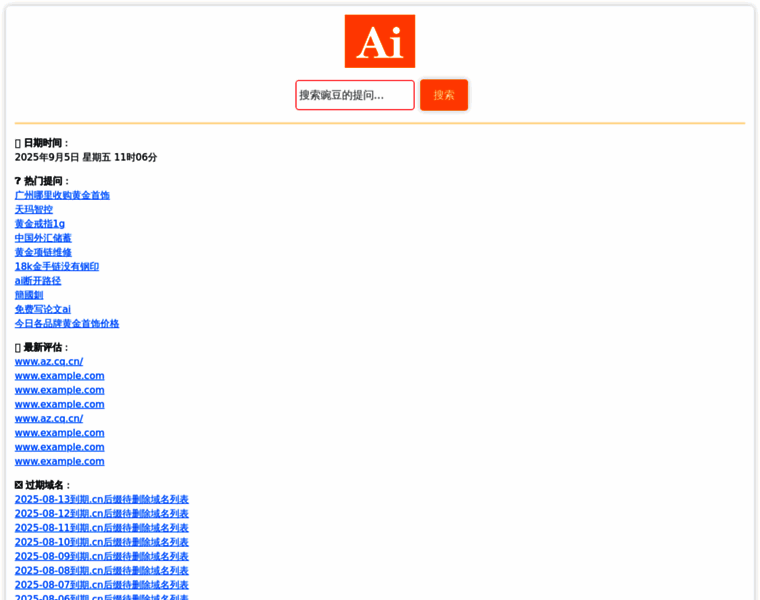Image resolution: width=760 pixels, height=600 pixels.
Task: Open the 2025-08-13到期 .cn domain list
Action: [x=101, y=499]
